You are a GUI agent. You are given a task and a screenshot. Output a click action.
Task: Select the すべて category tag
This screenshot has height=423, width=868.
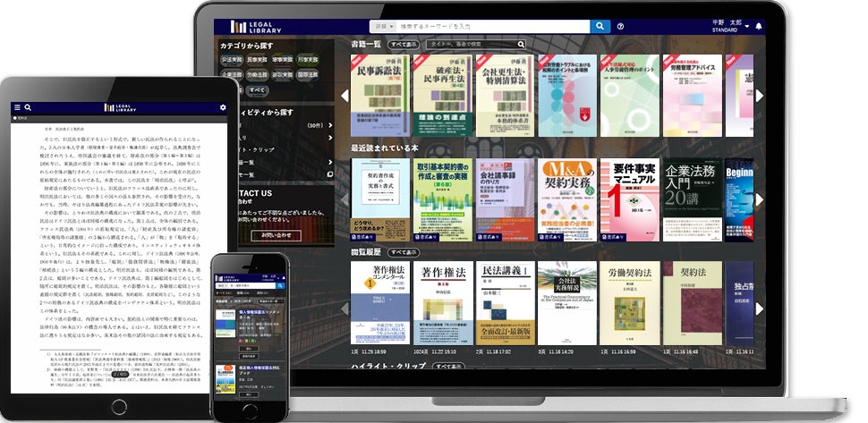(x=257, y=89)
